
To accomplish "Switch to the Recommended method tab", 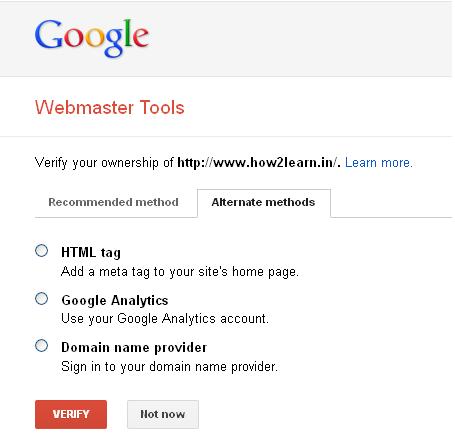I will [x=113, y=202].
